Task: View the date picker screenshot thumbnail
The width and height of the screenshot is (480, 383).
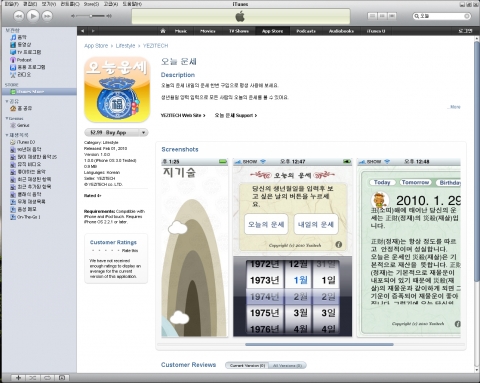Action: 292,248
